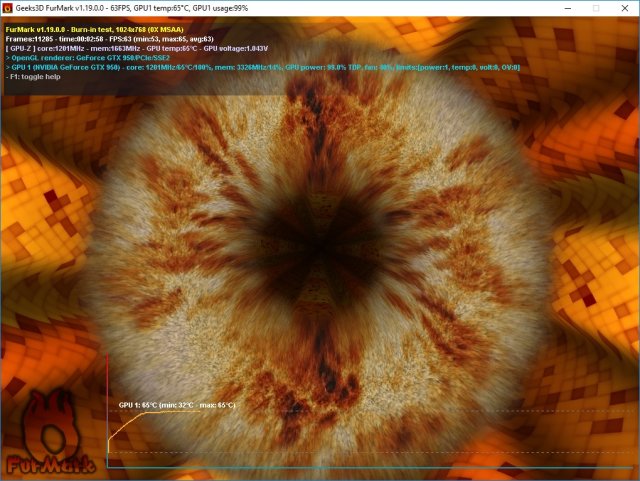Screen dimensions: 640x481
Task: Click the dashed max temperature line
Action: [x=400, y=412]
